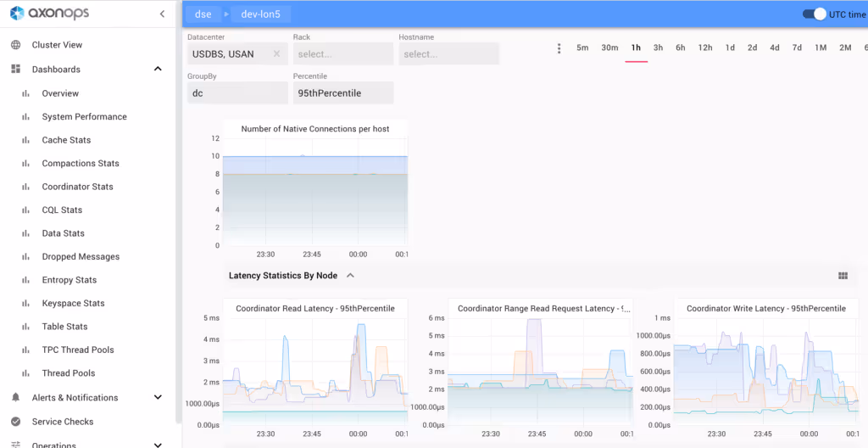Collapse the sidebar with the left chevron
Screen dimensions: 868x448
(162, 14)
